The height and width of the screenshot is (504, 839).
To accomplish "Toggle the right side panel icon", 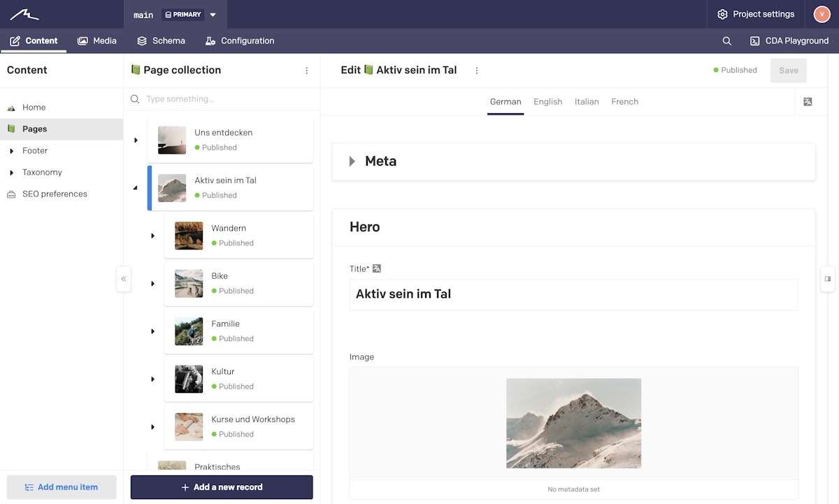I will (828, 279).
